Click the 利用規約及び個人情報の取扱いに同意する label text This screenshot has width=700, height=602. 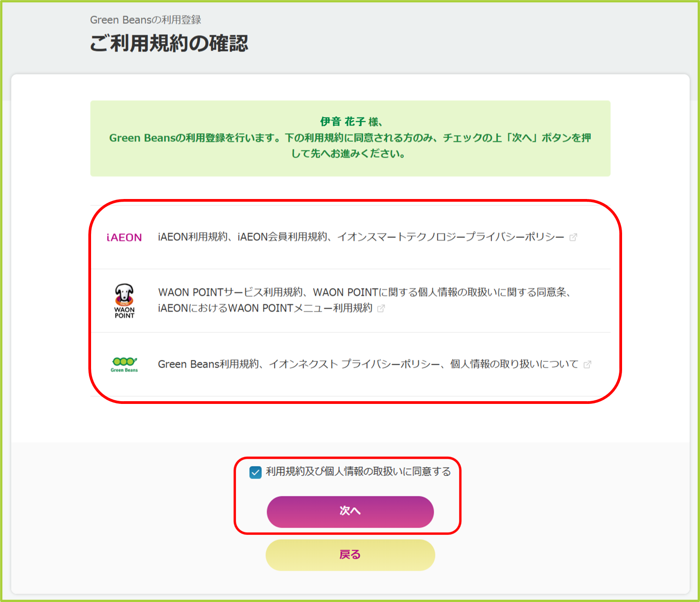coord(358,471)
